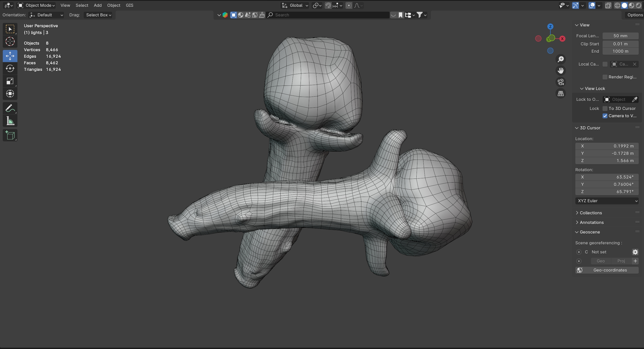Switch to orthographic view with the grid icon

pyautogui.click(x=560, y=94)
